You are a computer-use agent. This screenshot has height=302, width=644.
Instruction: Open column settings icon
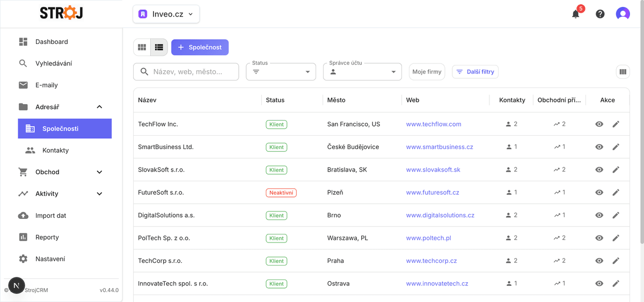623,72
